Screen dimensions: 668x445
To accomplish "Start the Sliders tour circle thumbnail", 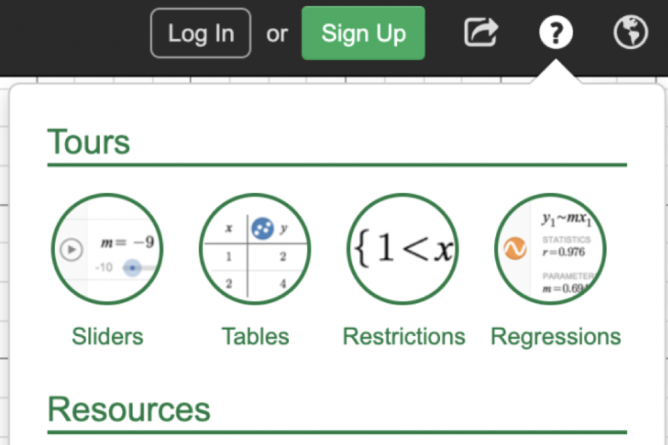I will (x=107, y=249).
